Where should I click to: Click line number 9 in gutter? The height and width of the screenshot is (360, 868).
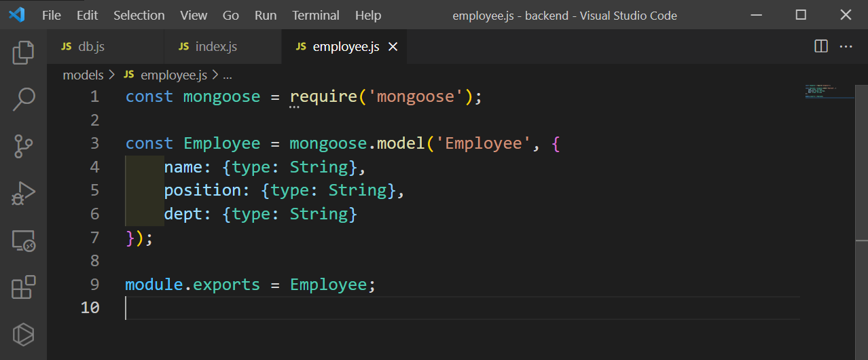(94, 284)
